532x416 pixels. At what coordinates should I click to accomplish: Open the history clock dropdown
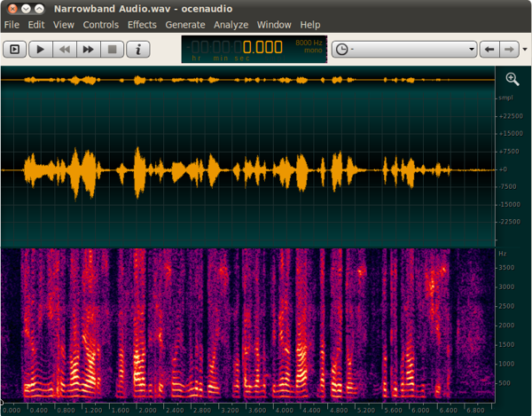pyautogui.click(x=404, y=50)
